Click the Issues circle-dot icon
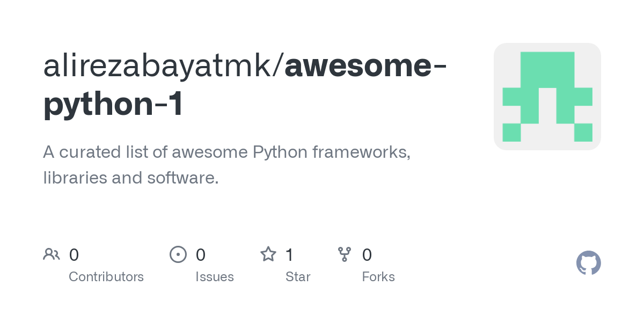 (x=178, y=254)
